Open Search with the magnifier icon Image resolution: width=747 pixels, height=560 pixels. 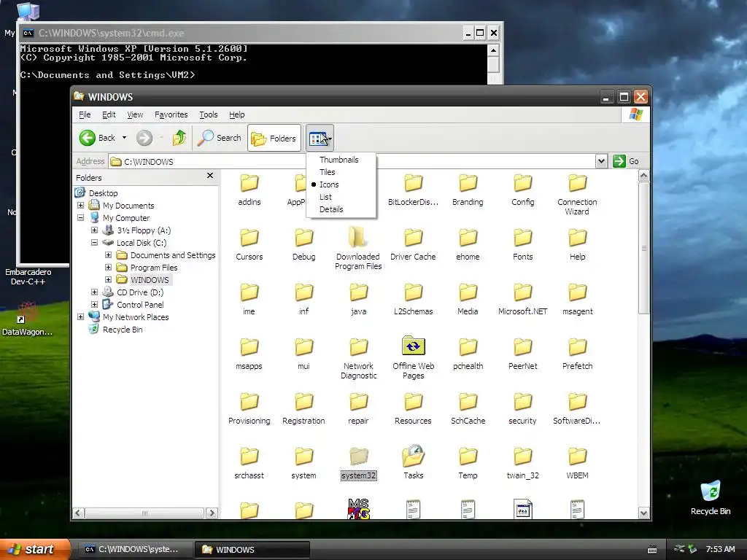tap(219, 138)
